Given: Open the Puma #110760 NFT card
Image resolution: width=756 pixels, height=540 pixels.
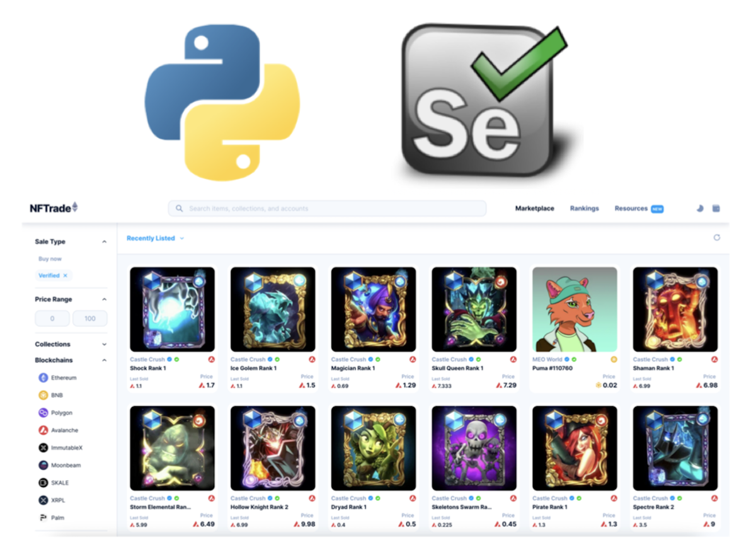Looking at the screenshot, I should [575, 328].
